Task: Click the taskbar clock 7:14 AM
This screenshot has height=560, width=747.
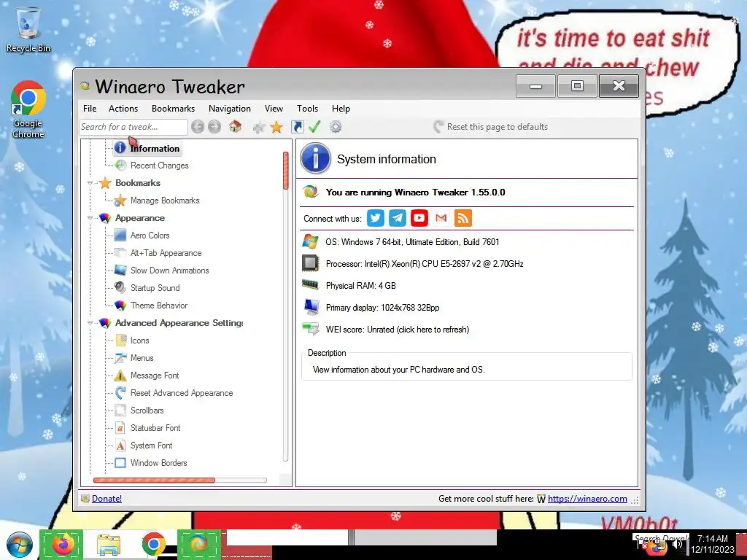Action: coord(713,539)
